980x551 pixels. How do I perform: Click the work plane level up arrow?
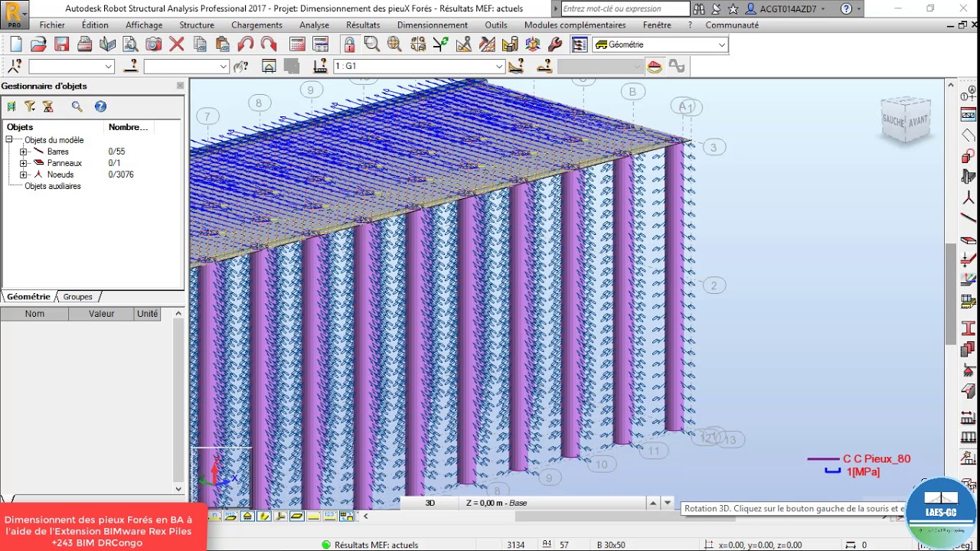[652, 503]
